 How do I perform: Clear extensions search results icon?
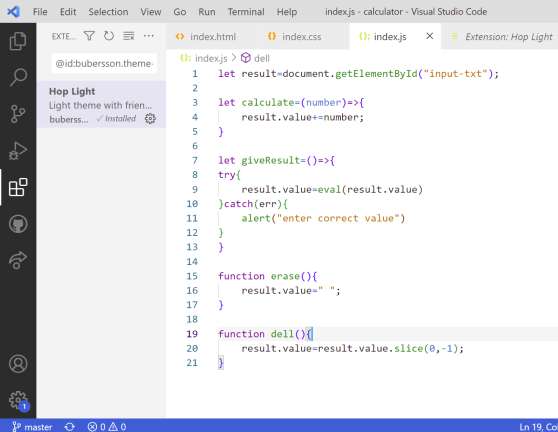(128, 36)
